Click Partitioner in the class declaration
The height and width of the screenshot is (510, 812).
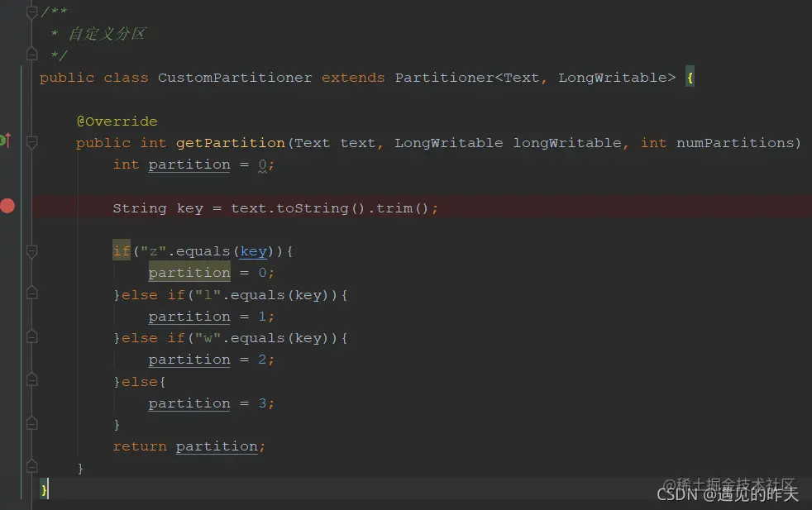pos(444,78)
